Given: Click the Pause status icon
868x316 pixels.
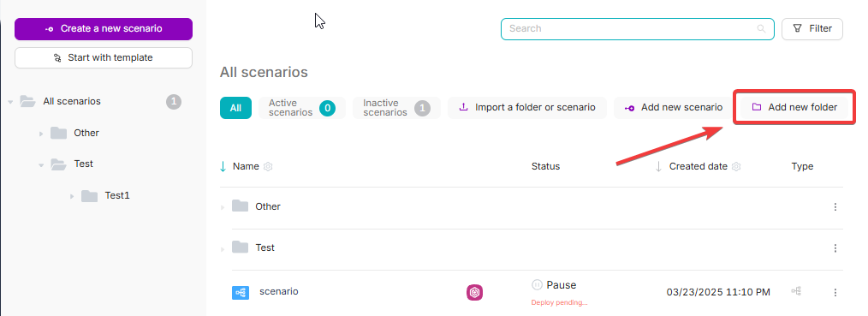Looking at the screenshot, I should pos(537,284).
